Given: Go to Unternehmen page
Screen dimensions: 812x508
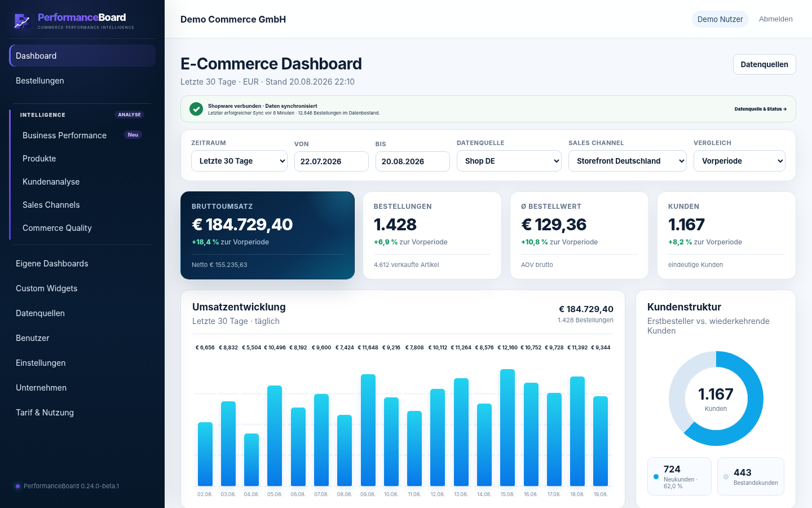Looking at the screenshot, I should coord(82,388).
